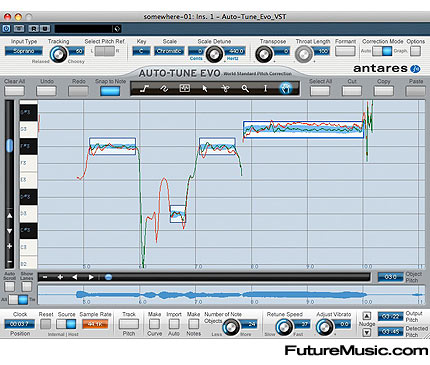Click the Redo button

tap(78, 91)
